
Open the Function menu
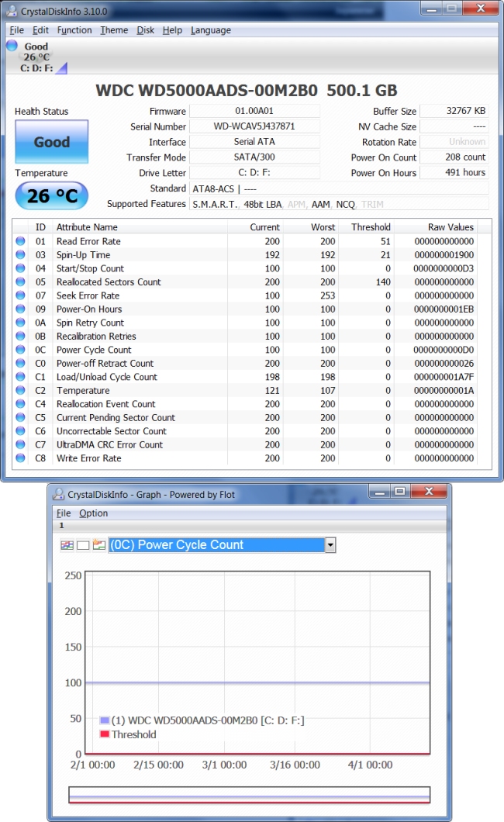[74, 30]
